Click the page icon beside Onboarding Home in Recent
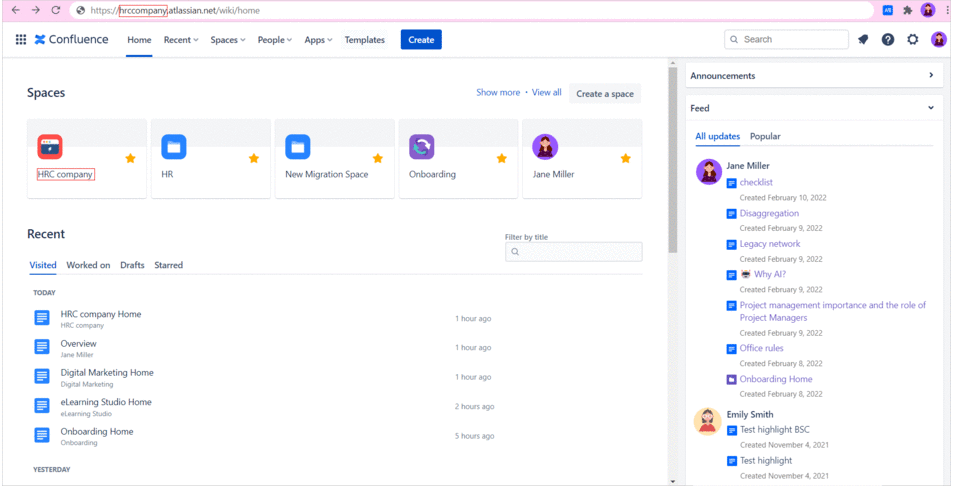Viewport: 953px width, 490px height. (42, 435)
